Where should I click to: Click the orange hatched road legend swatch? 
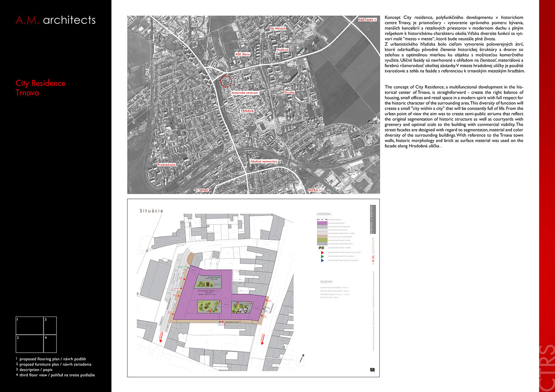click(x=322, y=234)
